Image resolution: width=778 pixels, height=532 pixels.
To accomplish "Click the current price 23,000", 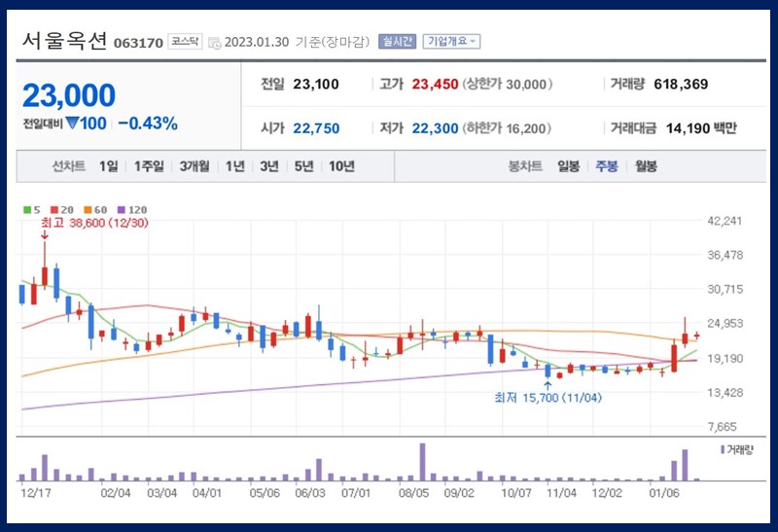I will pos(69,95).
